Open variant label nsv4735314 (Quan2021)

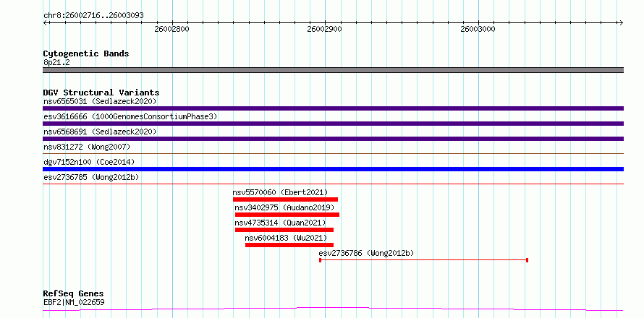280,223
